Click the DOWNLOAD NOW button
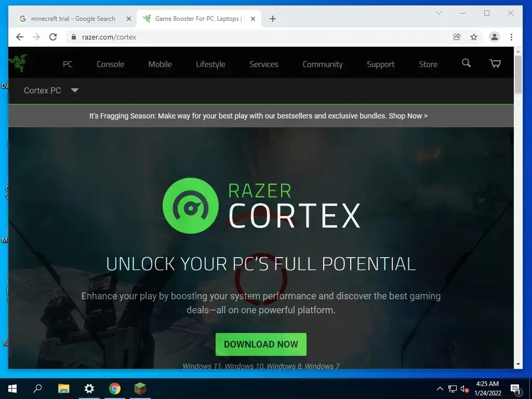The height and width of the screenshot is (399, 532). tap(261, 344)
